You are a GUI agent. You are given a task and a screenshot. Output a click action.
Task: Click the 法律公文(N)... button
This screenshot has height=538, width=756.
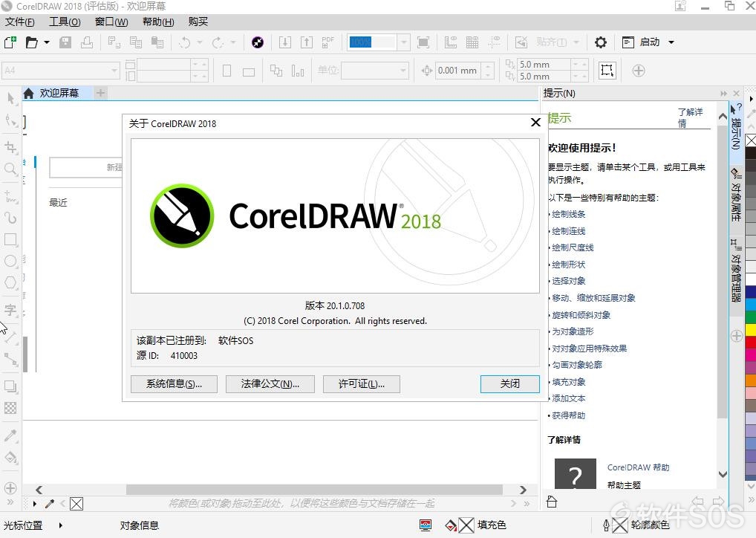click(x=270, y=384)
